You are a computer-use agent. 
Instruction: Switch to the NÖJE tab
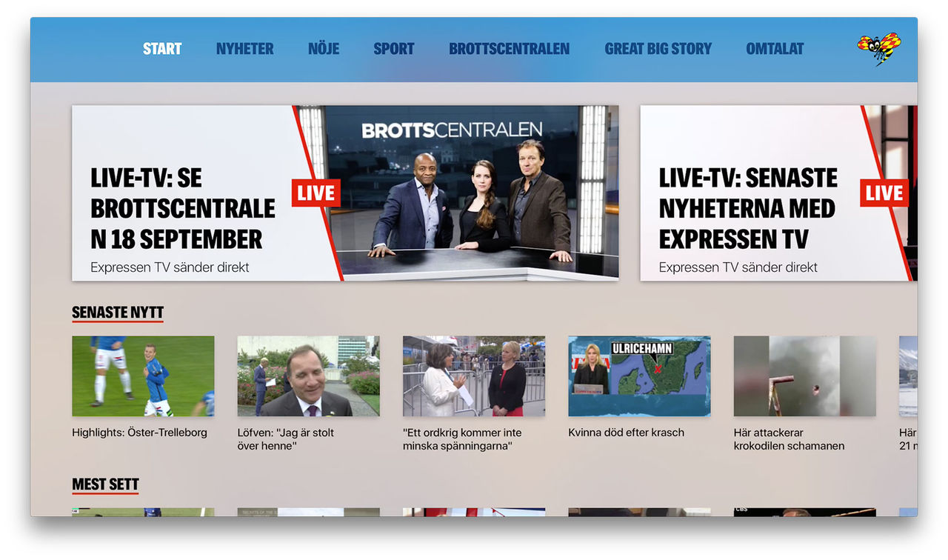click(x=324, y=49)
